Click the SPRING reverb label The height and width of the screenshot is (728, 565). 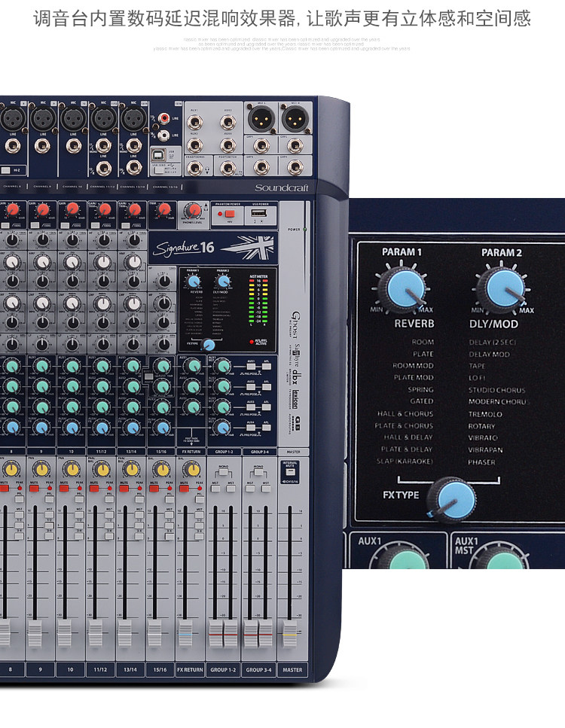pos(420,389)
